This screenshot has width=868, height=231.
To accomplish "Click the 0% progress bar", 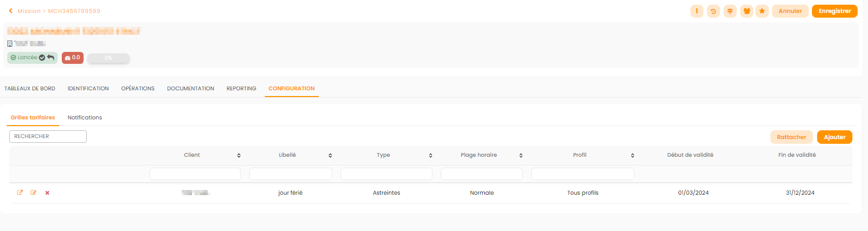I will [108, 58].
